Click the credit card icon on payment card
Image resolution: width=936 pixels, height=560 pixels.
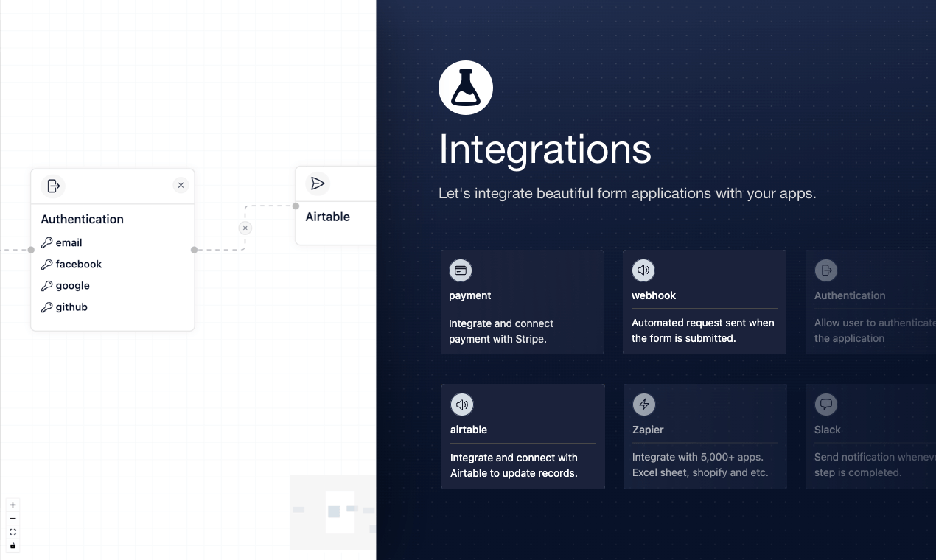(x=461, y=270)
